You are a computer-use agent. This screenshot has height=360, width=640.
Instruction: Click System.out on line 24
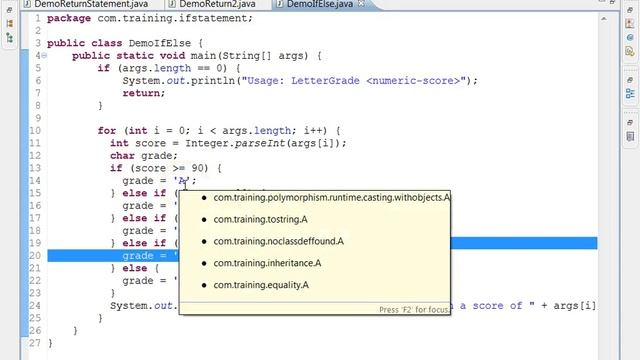[x=141, y=306]
